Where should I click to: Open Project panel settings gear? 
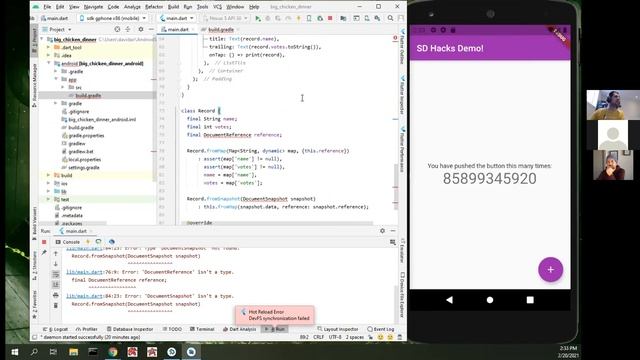point(141,29)
